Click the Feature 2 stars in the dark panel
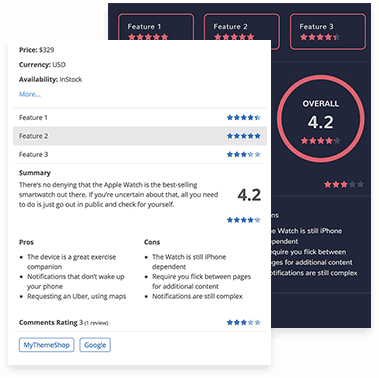 pos(234,37)
